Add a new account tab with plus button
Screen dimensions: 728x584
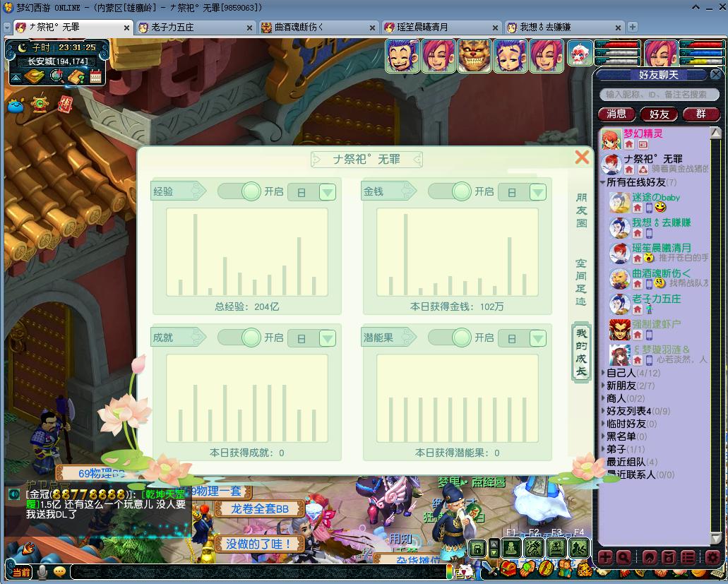[x=632, y=27]
